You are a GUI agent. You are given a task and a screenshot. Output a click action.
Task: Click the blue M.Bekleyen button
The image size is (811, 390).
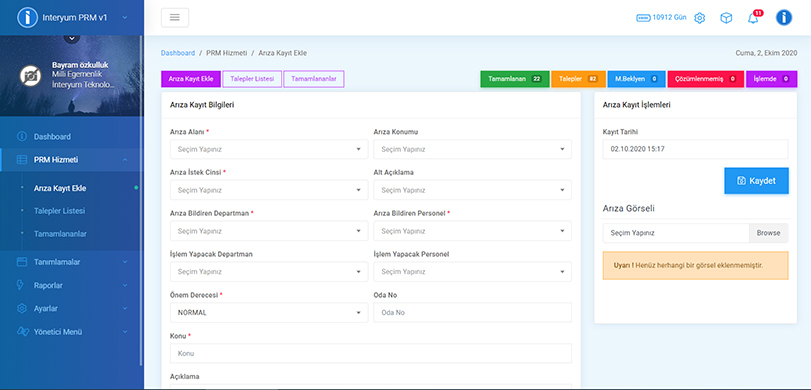636,79
